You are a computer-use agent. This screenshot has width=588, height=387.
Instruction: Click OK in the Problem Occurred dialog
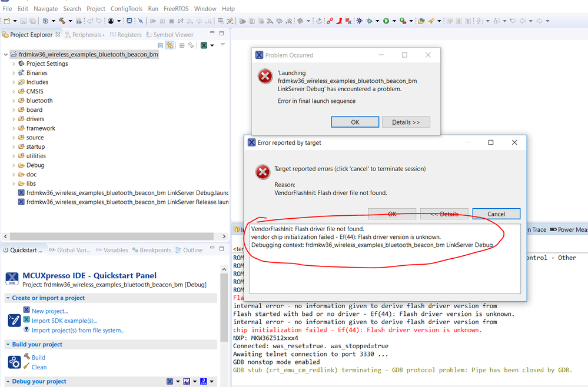click(355, 122)
